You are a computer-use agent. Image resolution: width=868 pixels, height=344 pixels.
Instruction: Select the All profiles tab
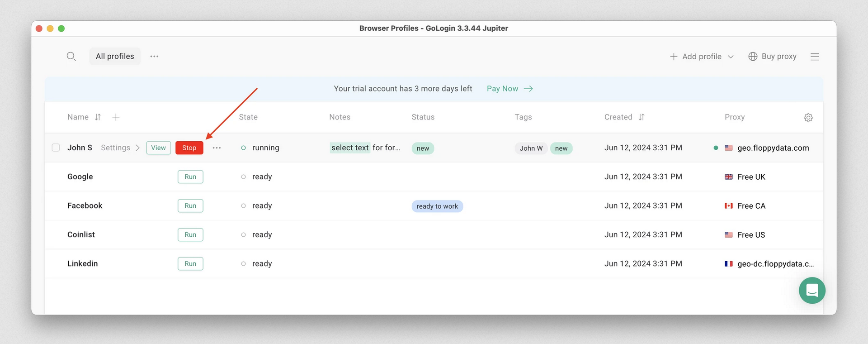115,57
